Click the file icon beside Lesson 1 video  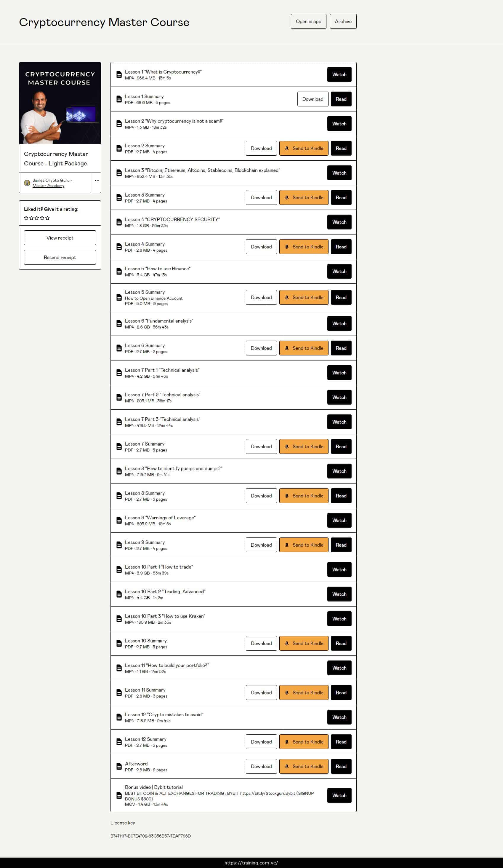[119, 75]
